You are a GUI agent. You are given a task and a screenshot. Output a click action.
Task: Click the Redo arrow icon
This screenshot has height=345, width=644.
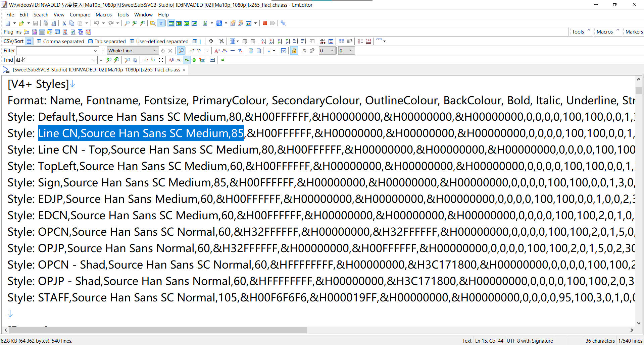[111, 23]
